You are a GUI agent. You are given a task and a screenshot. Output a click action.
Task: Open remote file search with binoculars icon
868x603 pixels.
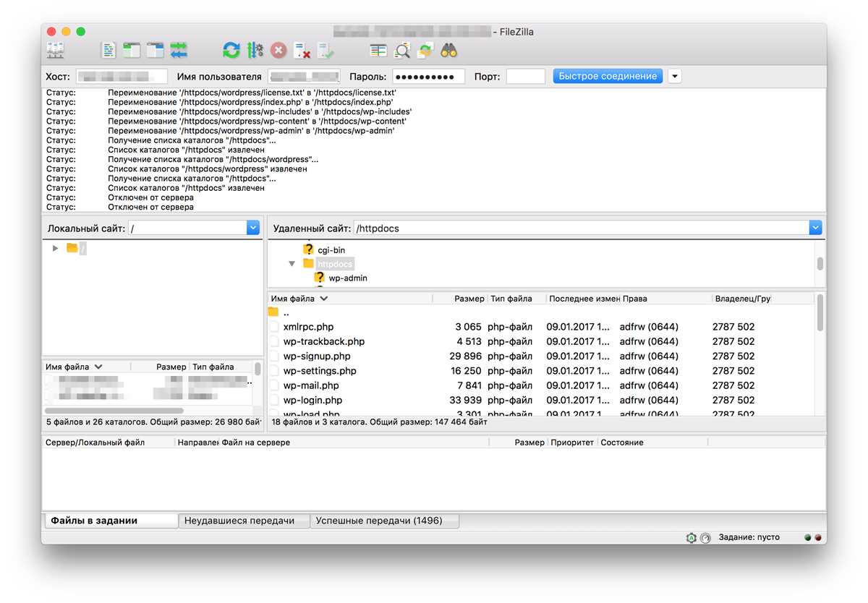tap(449, 51)
